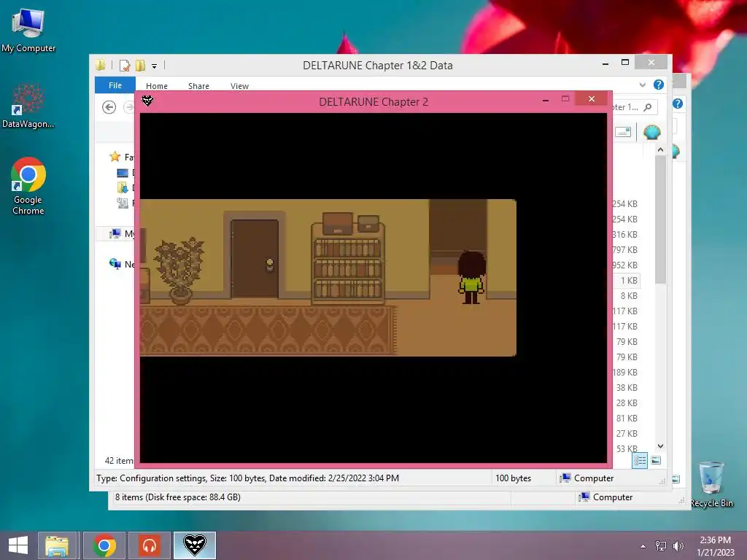This screenshot has width=747, height=560.
Task: Select the 81 KB file row
Action: pos(627,418)
